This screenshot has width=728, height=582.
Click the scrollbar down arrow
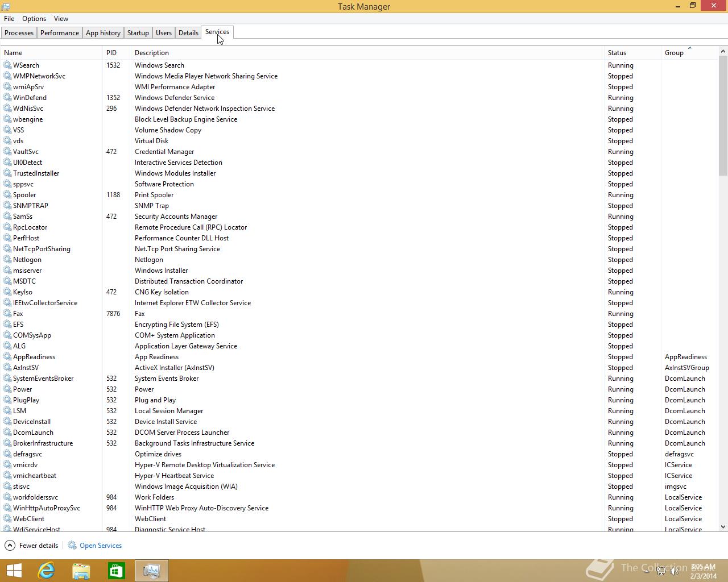pyautogui.click(x=723, y=527)
